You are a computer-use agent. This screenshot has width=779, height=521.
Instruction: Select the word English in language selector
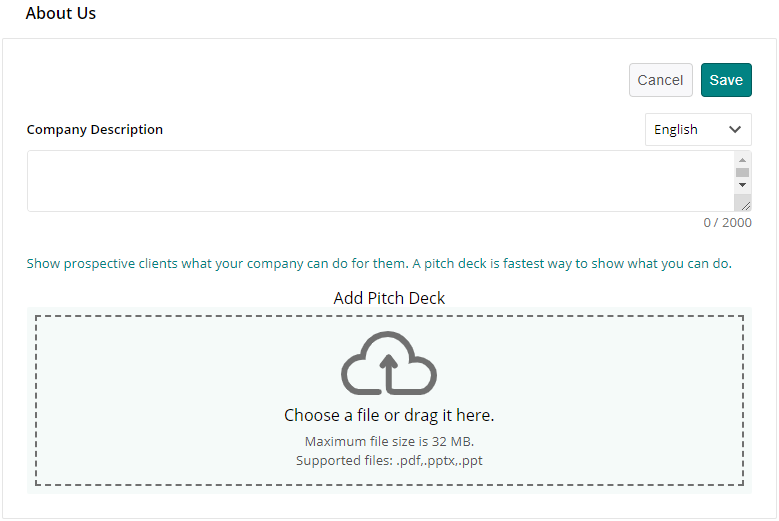click(x=676, y=129)
